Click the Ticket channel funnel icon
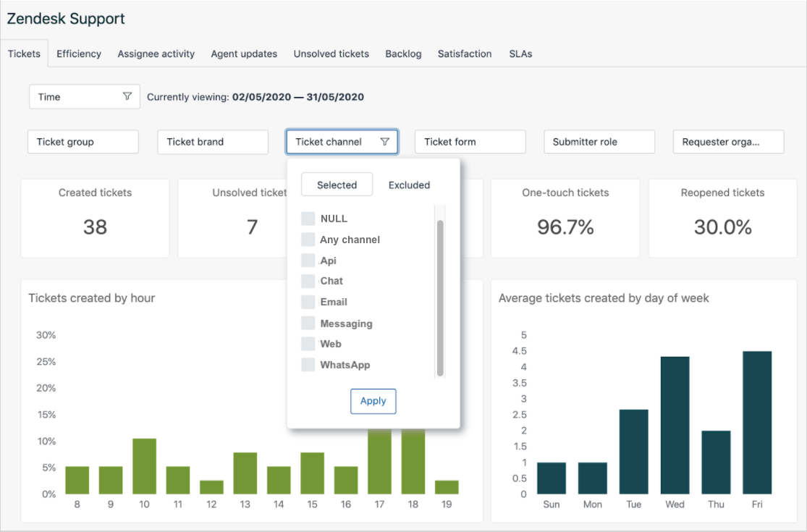The height and width of the screenshot is (532, 807). pyautogui.click(x=384, y=142)
